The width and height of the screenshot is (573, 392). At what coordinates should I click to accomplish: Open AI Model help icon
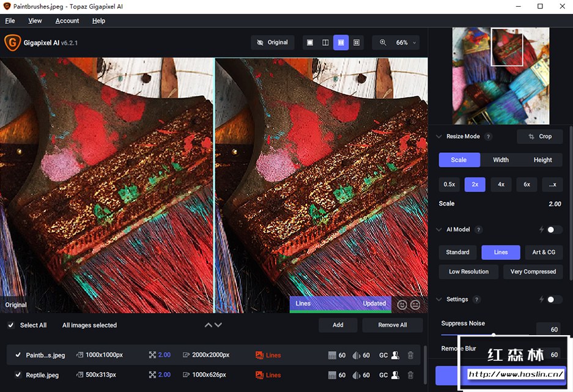pos(478,230)
